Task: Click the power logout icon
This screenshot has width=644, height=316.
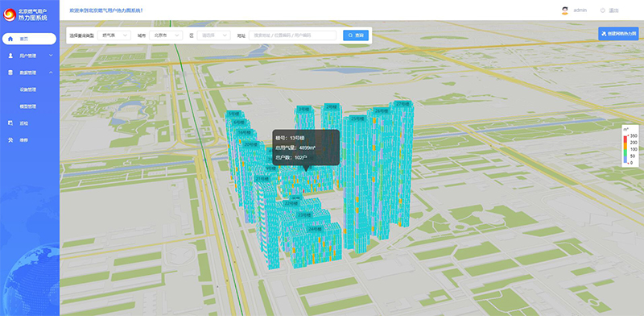Action: click(602, 10)
